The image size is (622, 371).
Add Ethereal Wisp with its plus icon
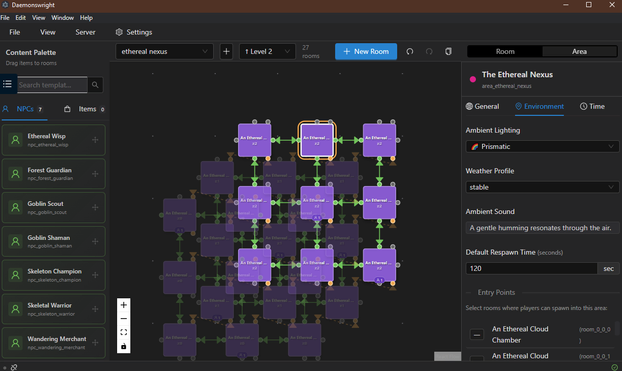[95, 140]
